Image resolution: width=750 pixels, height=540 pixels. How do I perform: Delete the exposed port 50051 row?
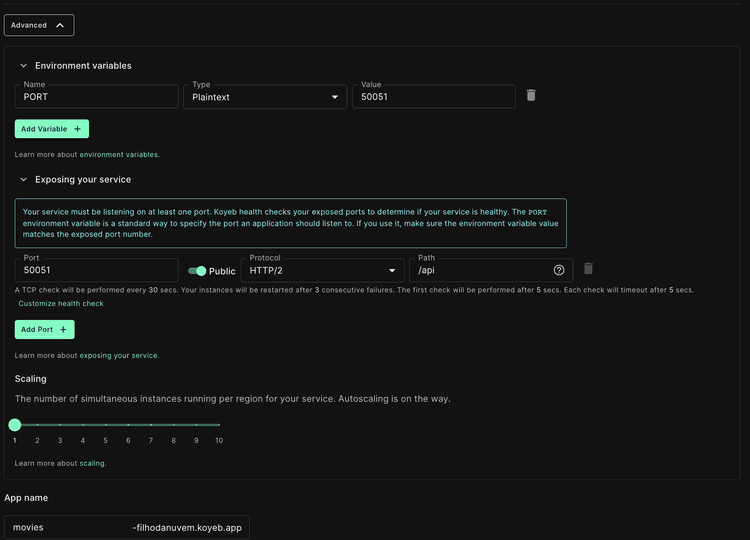(x=588, y=269)
